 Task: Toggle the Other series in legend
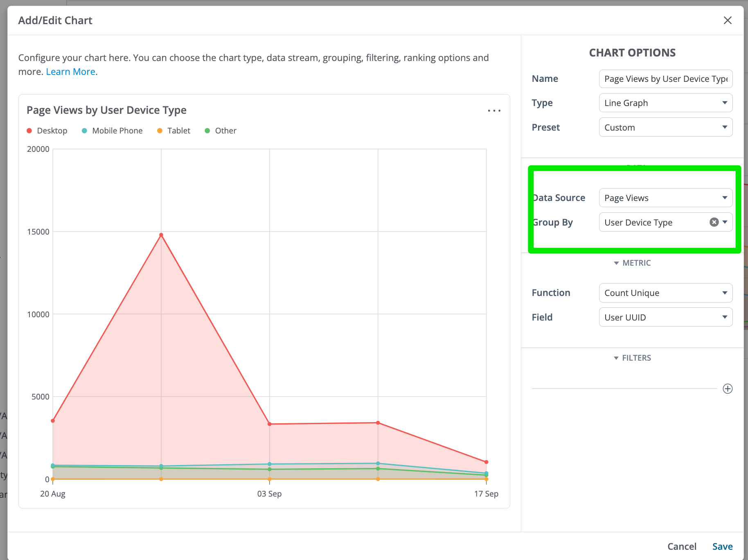point(221,131)
